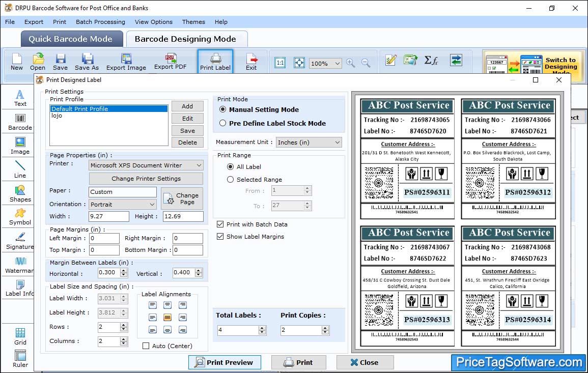588x373 pixels.
Task: Open a file with the Open icon
Action: 38,62
